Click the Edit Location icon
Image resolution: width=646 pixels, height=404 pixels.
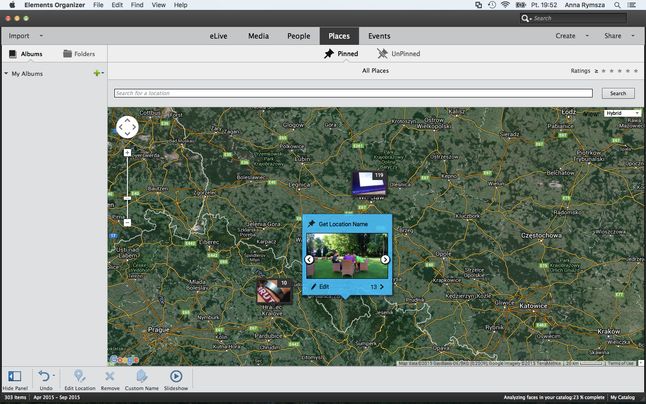tap(79, 376)
